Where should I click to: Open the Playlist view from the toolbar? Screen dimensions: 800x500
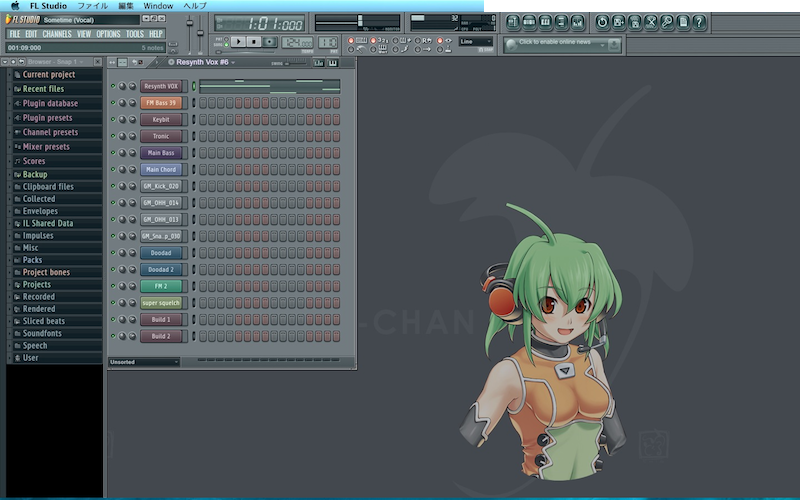(513, 22)
